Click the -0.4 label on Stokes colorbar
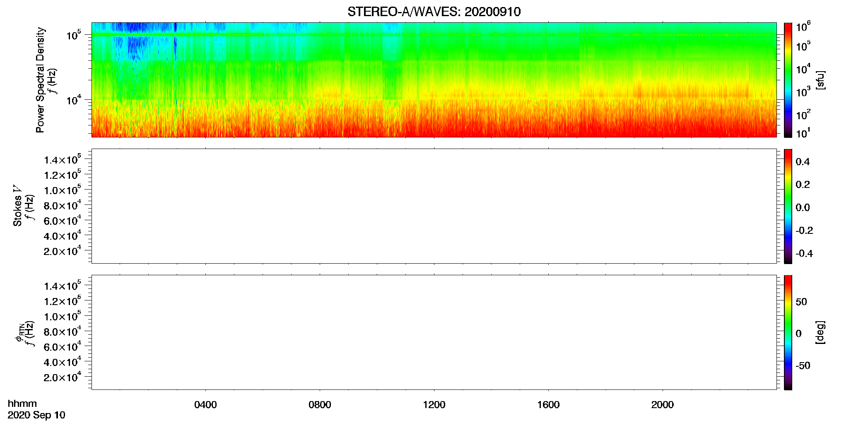This screenshot has height=447, width=868. point(804,253)
